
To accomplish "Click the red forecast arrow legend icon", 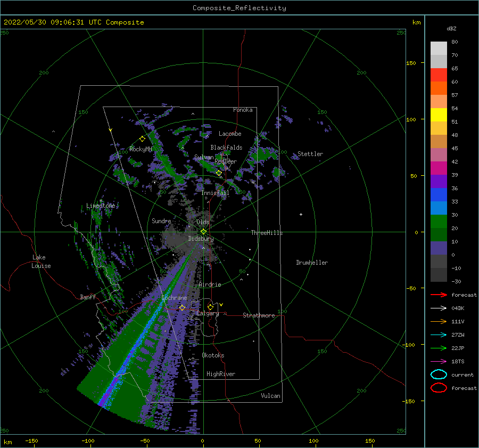I will 439,295.
